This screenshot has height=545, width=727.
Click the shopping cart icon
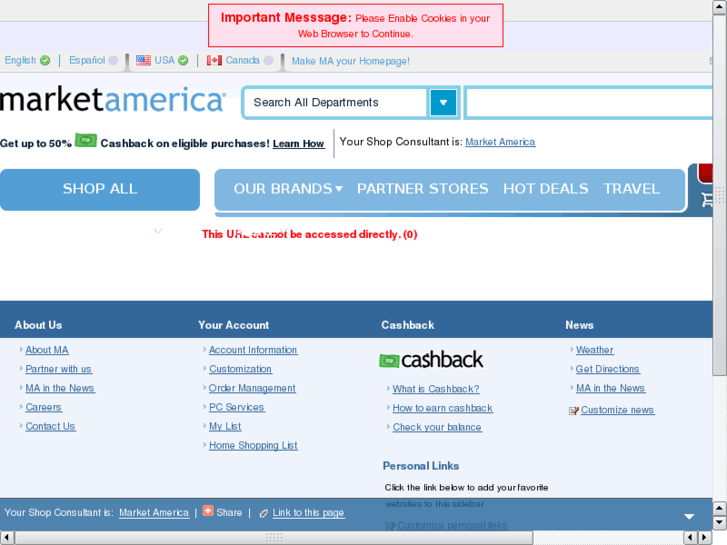[709, 198]
